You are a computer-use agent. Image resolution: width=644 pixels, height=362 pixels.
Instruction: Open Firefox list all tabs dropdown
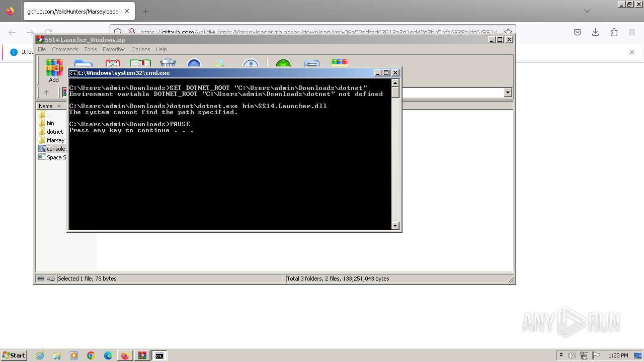587,11
